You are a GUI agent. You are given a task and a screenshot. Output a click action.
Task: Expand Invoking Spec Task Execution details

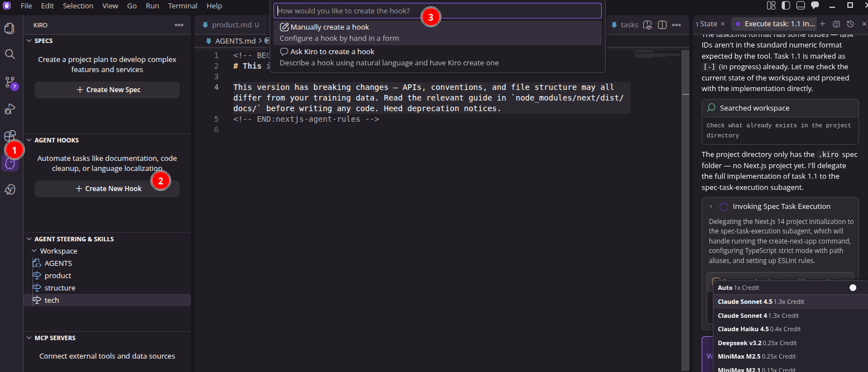711,207
